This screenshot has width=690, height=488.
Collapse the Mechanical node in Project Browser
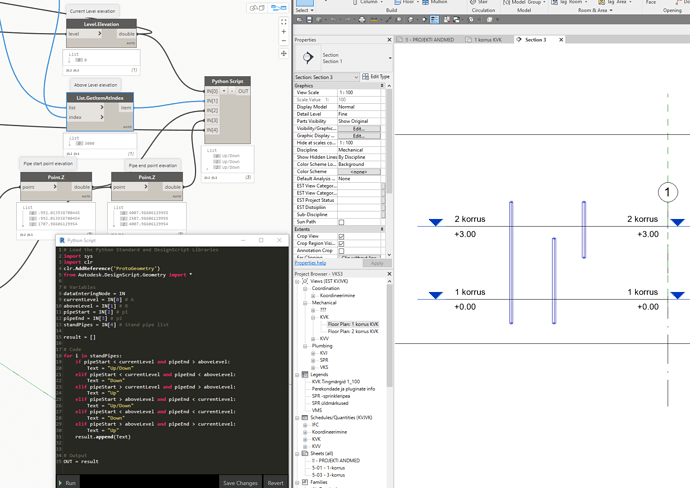click(x=305, y=303)
